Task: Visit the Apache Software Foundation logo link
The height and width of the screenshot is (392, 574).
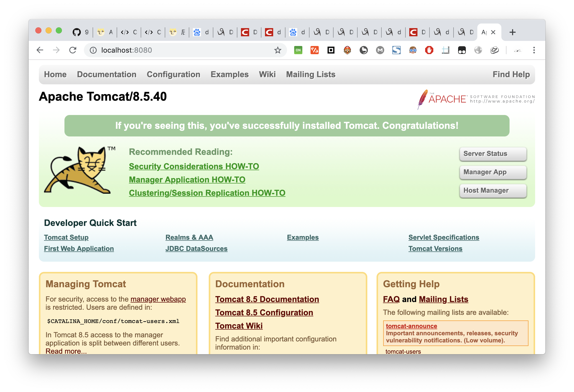Action: pos(476,99)
